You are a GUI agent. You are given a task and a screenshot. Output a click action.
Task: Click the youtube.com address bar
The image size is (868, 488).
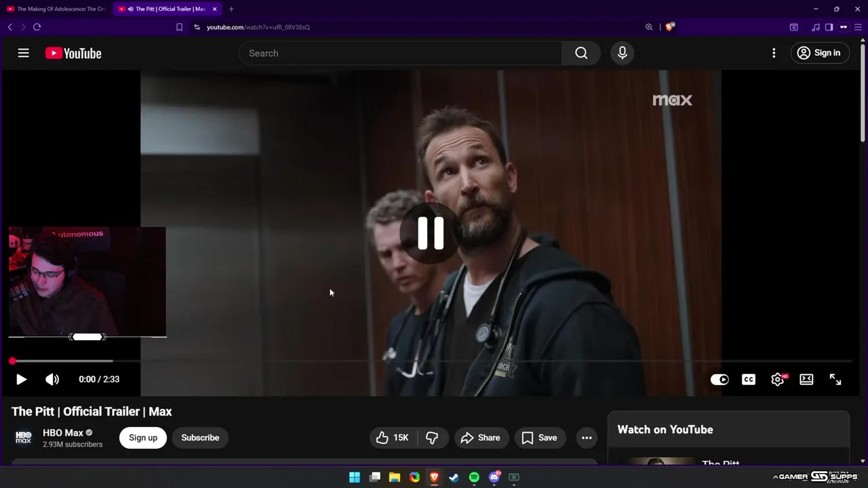[258, 27]
